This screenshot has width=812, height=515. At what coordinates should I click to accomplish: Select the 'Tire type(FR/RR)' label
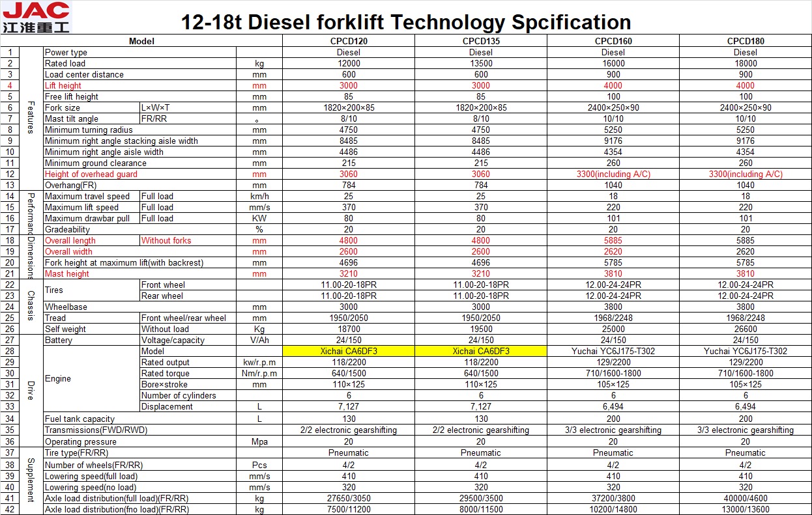(x=76, y=453)
